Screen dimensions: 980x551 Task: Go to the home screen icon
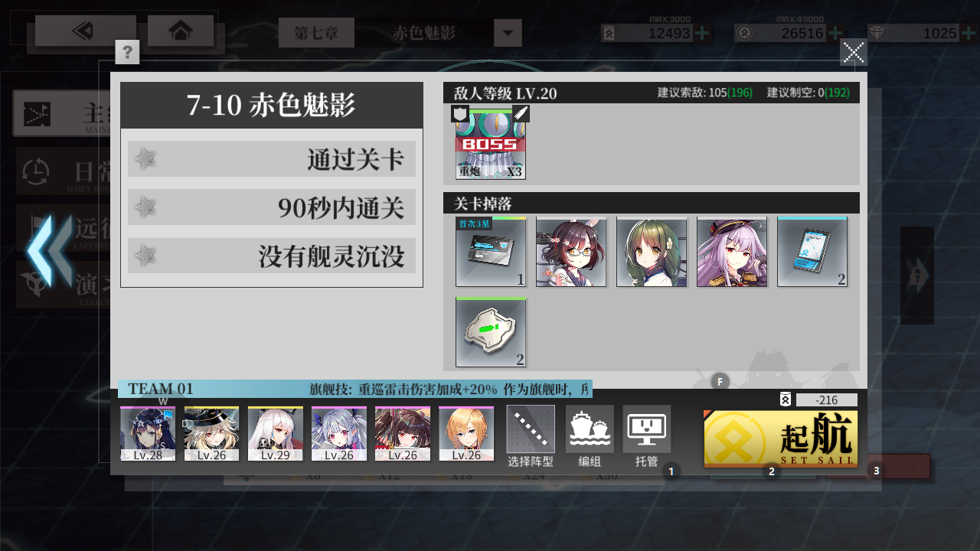181,31
